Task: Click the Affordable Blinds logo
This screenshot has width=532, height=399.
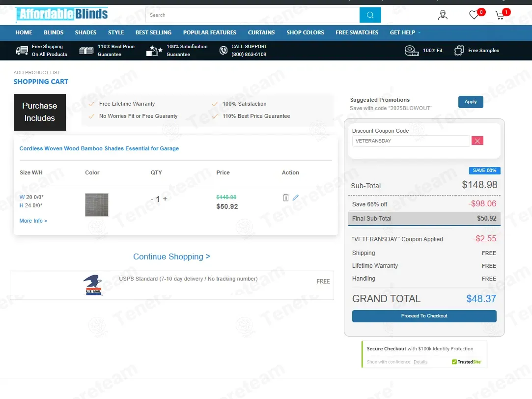Action: (x=62, y=15)
